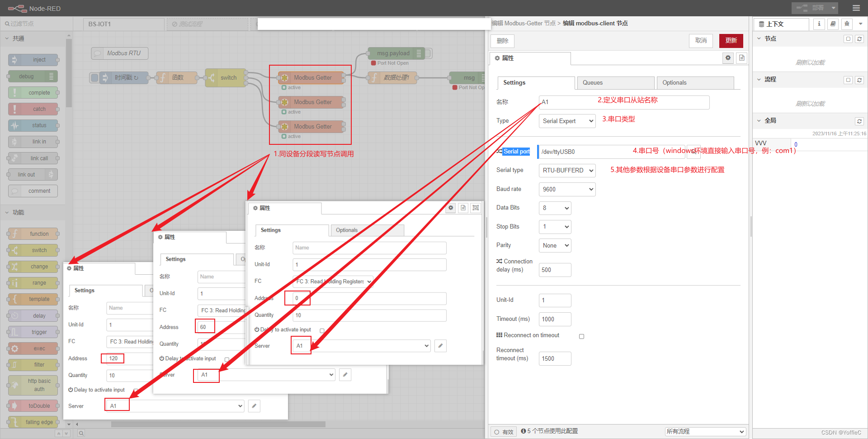This screenshot has height=439, width=868.
Task: Toggle the msg.payload debug node output button
Action: pos(429,53)
